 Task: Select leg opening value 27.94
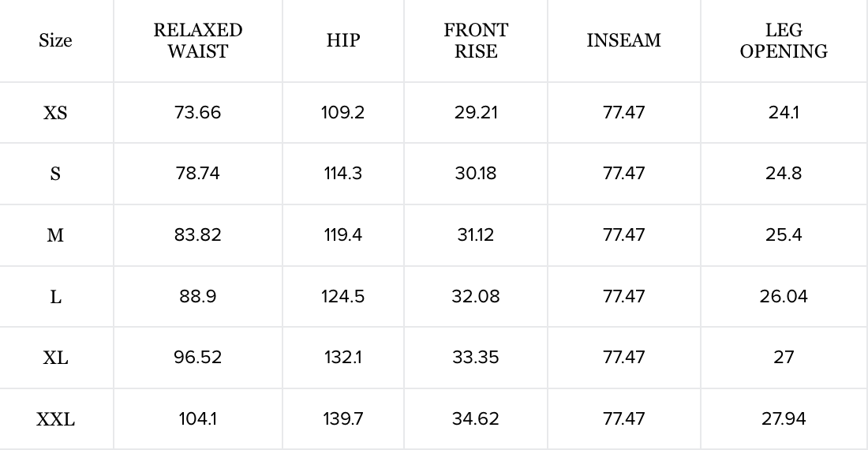(x=784, y=419)
